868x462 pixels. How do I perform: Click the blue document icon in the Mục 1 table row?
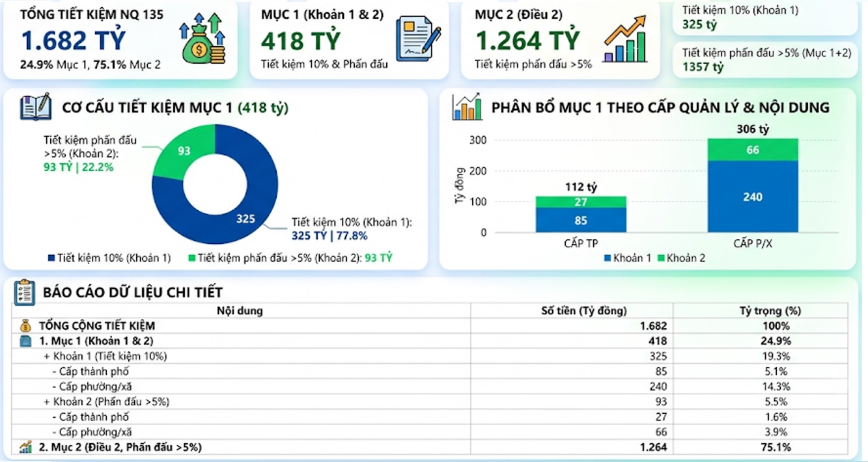pos(25,341)
